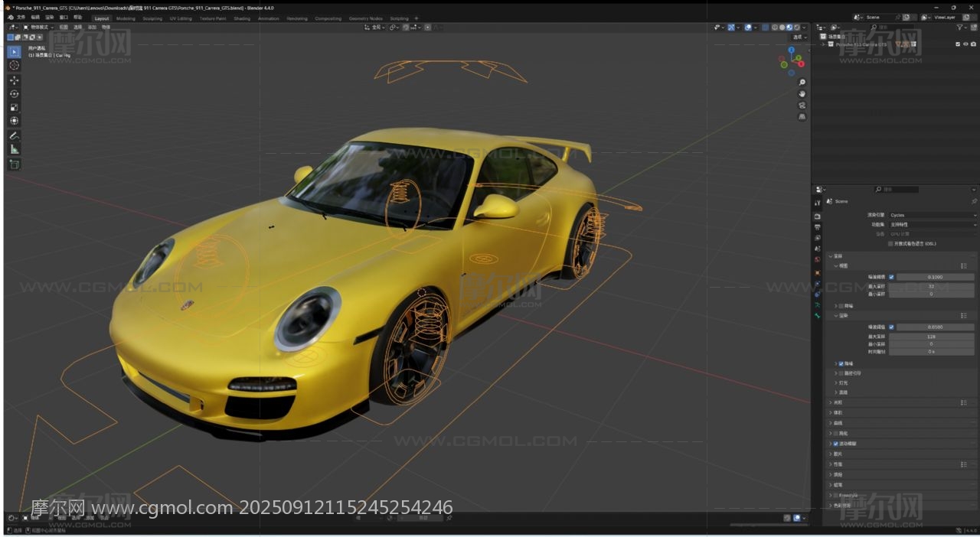Select the Move tool
Viewport: 980px width, 537px height.
coord(14,80)
